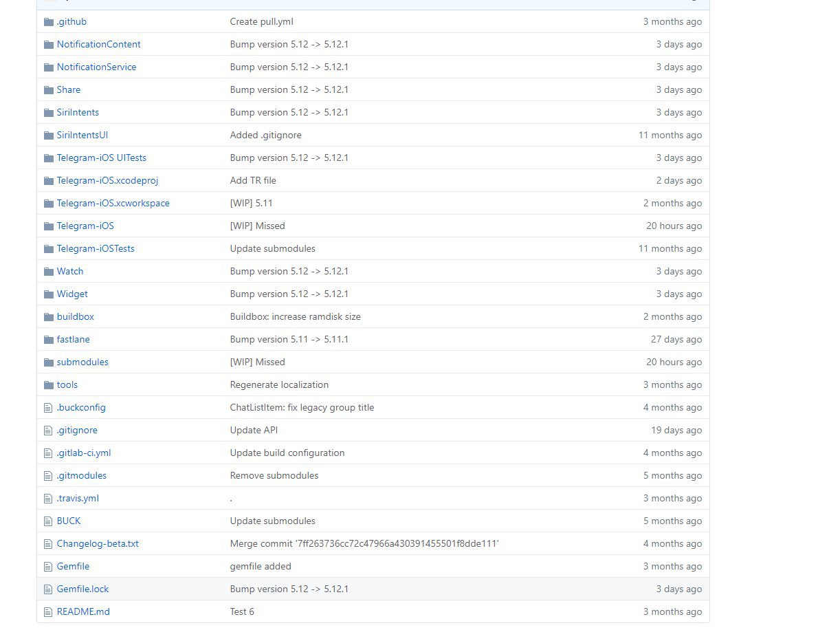Screen dimensions: 840x630
Task: Click the folder icon beside Watch
Action: tap(48, 272)
